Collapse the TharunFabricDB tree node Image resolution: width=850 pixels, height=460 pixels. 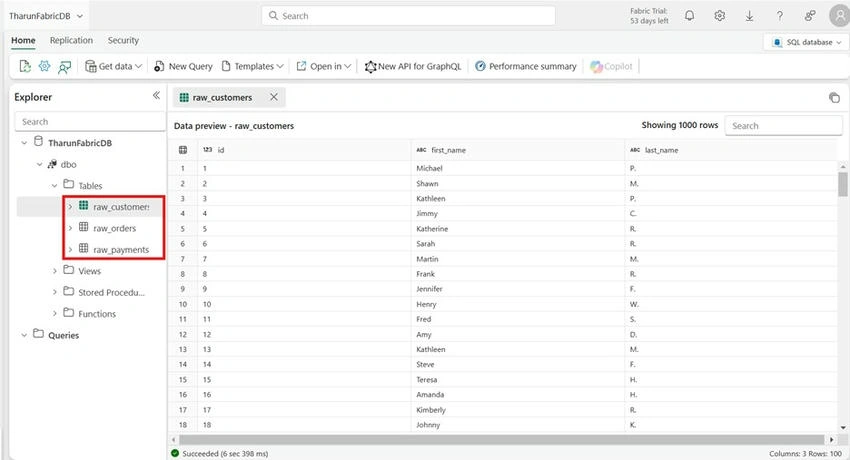24,143
